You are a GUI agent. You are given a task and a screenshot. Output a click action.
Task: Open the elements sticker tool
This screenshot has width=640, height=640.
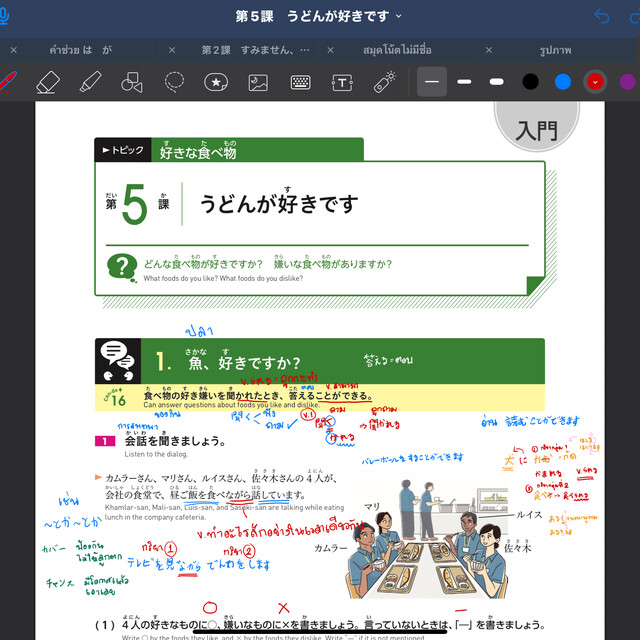(x=215, y=81)
